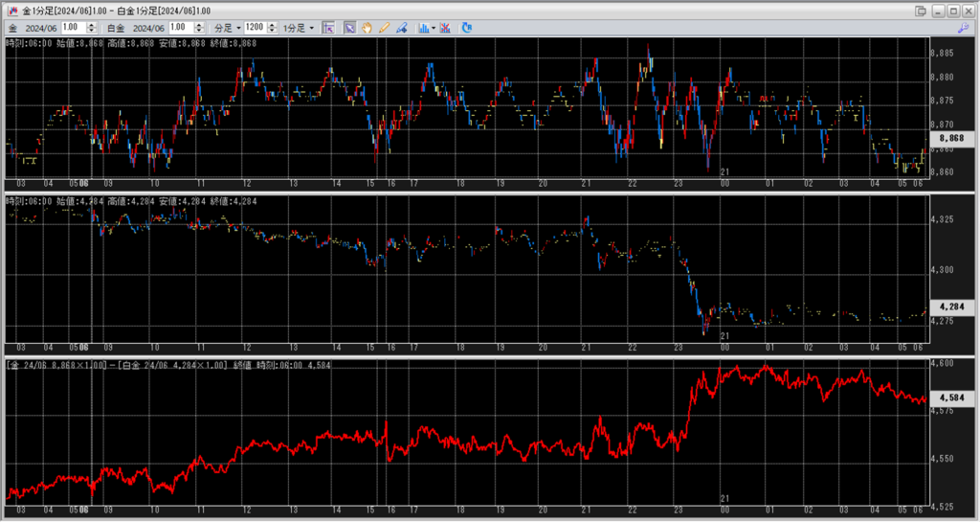This screenshot has height=522, width=980.
Task: Click the blue eraser pen tool
Action: (x=401, y=28)
